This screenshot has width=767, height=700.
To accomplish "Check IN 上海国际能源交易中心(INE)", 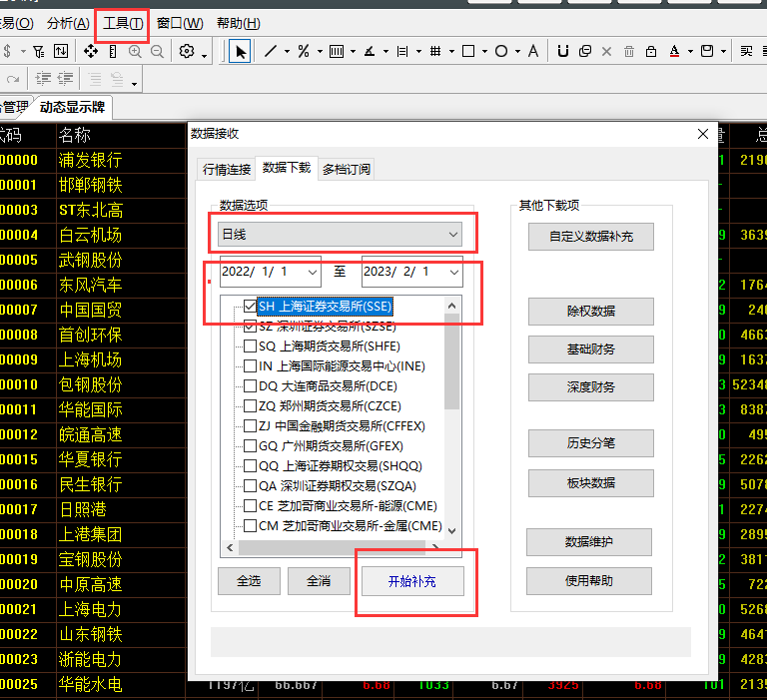I will tap(250, 365).
